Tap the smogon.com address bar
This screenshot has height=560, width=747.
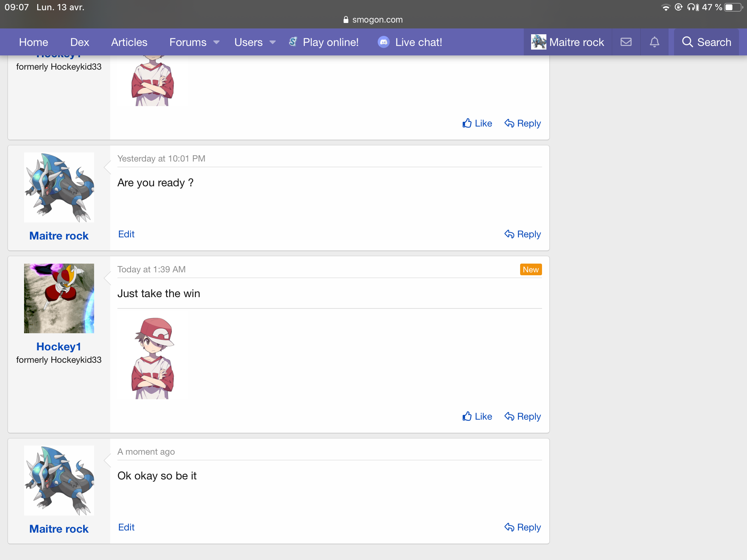(x=373, y=20)
